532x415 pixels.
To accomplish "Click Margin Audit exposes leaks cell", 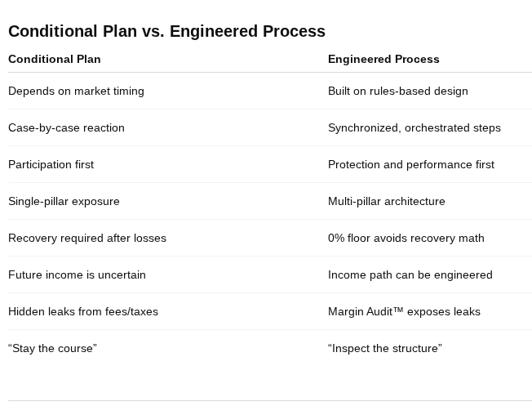I will coord(404,311).
